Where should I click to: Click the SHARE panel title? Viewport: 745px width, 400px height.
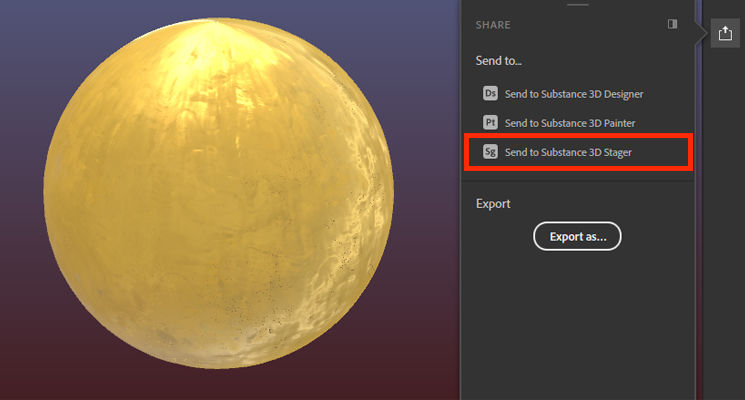pyautogui.click(x=493, y=25)
